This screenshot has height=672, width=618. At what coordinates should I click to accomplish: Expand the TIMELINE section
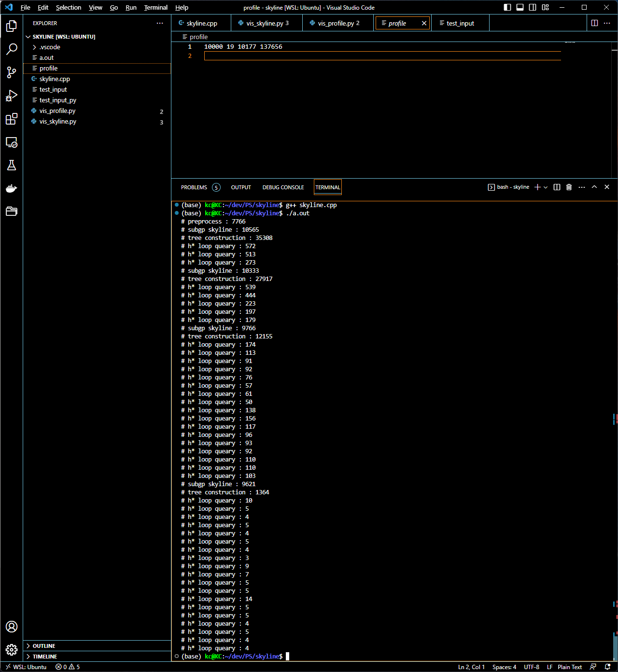pos(97,657)
